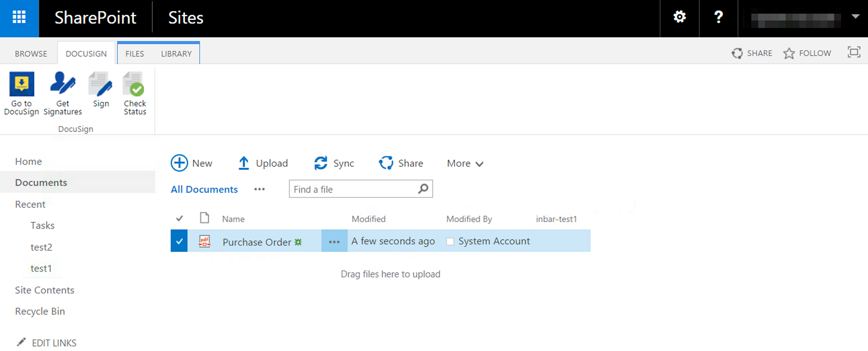Click the EDIT LINKS pencil link
Viewport: 868px width, 351px height.
(x=47, y=343)
